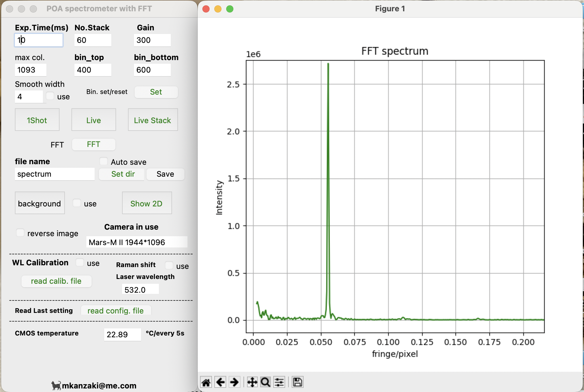Image resolution: width=584 pixels, height=392 pixels.
Task: Click the Show 2D button
Action: (147, 203)
